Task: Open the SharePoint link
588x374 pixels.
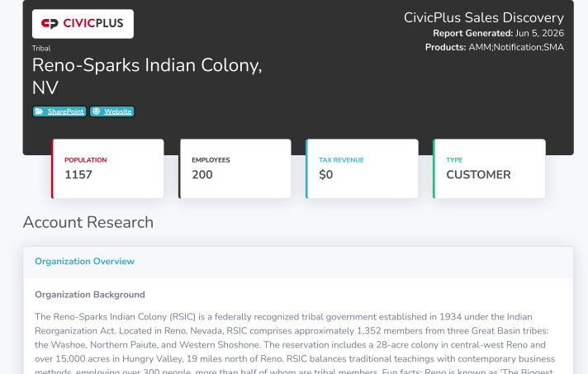Action: click(x=59, y=111)
